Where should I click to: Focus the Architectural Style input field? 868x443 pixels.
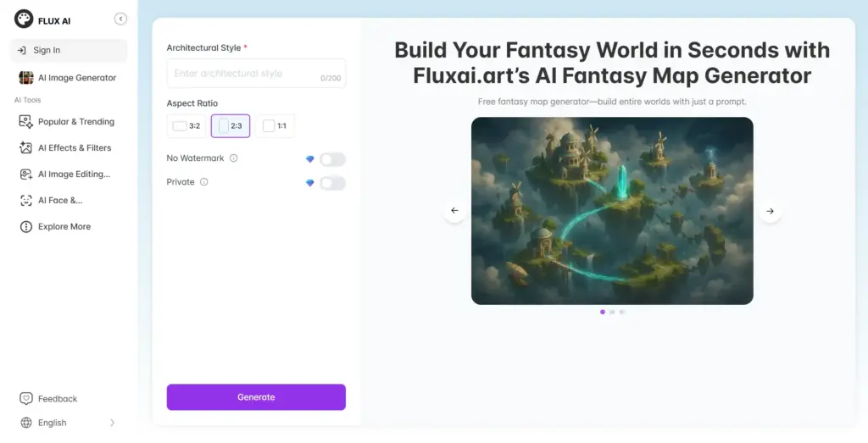coord(256,74)
